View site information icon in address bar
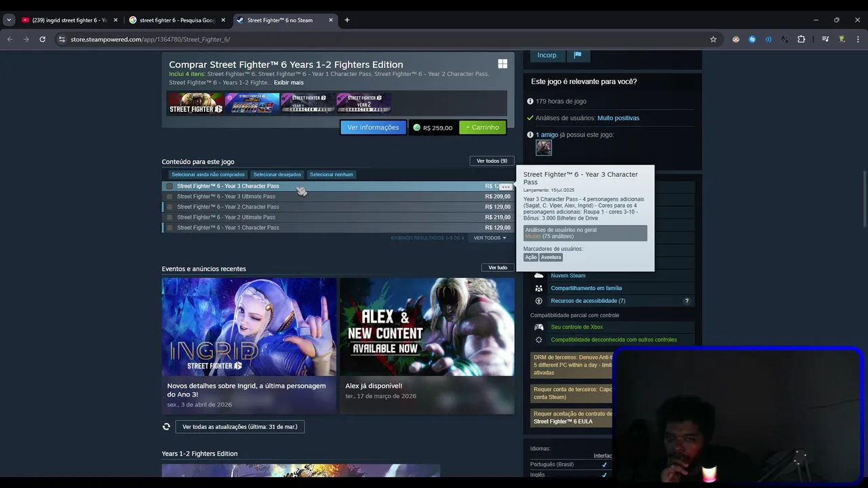Screen dimensions: 868x488 (62, 39)
